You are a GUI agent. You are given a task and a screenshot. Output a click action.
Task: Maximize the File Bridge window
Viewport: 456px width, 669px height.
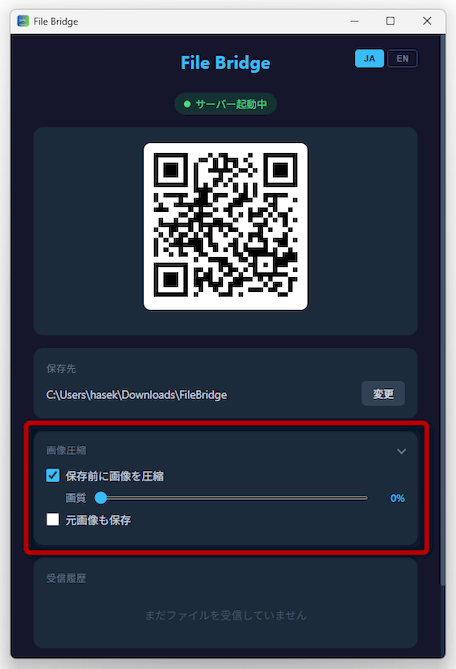390,21
